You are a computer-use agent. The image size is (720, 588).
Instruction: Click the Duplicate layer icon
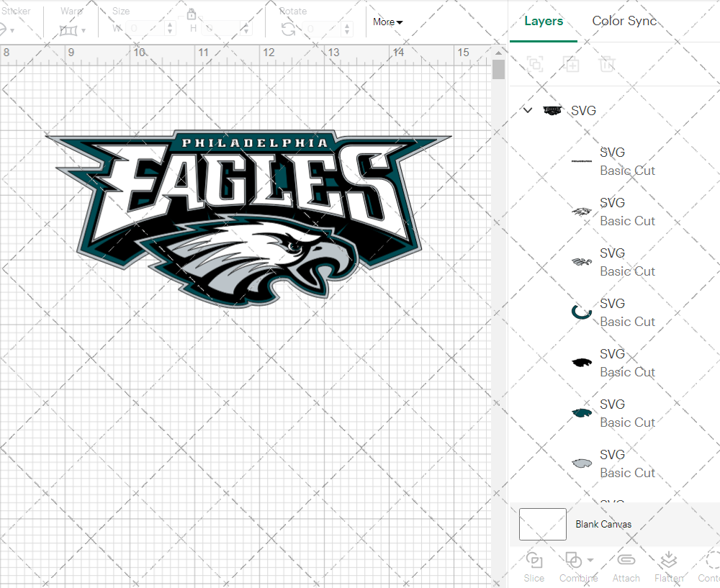coord(572,64)
